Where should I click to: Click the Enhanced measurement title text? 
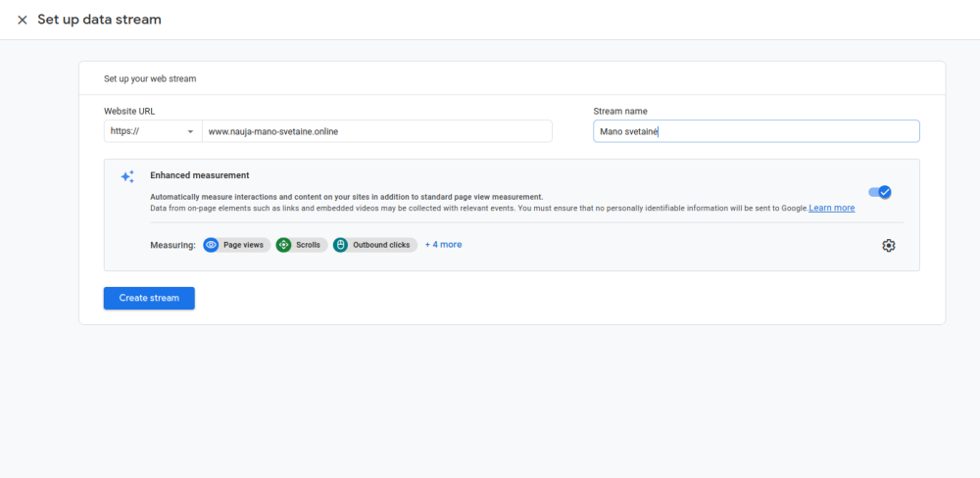199,175
